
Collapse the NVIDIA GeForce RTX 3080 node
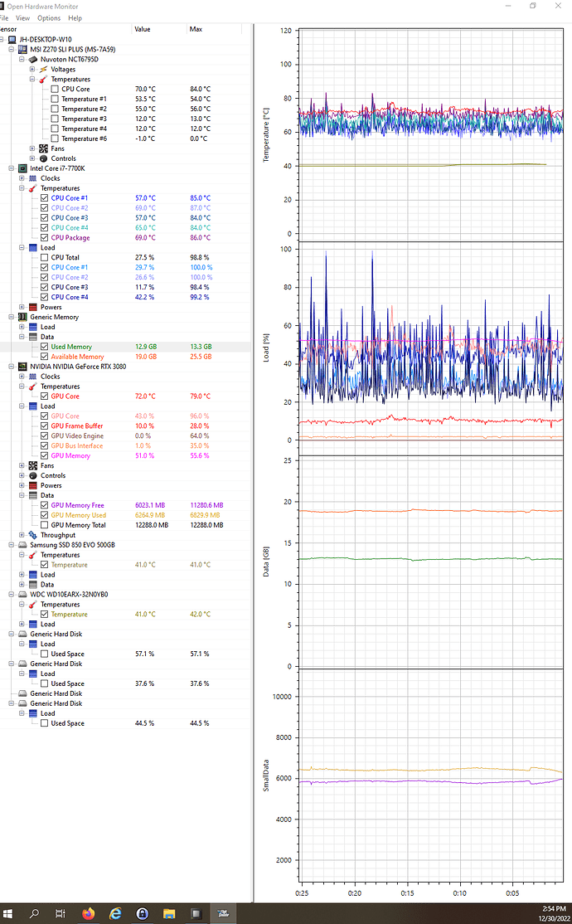(x=12, y=367)
